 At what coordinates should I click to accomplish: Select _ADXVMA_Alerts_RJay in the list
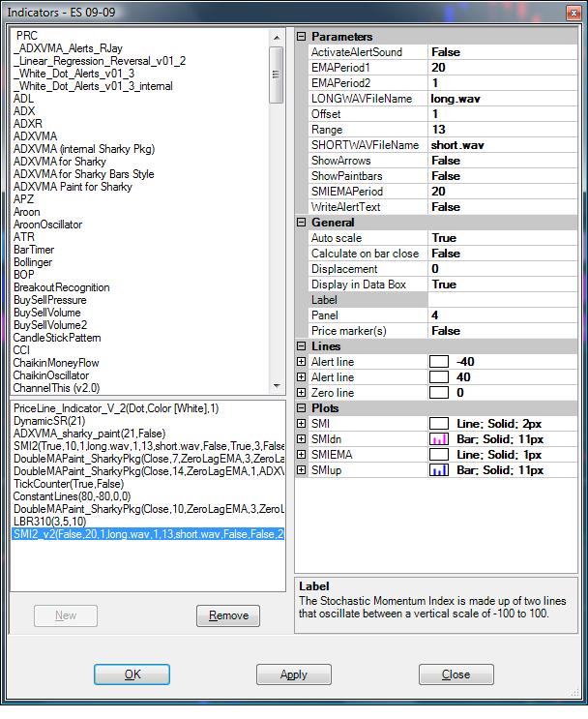point(68,48)
